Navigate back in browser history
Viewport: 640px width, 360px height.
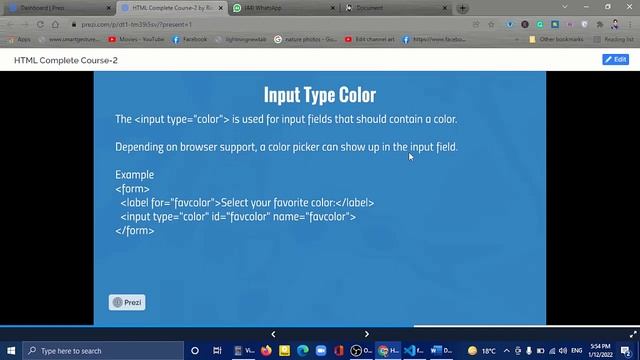click(x=11, y=24)
